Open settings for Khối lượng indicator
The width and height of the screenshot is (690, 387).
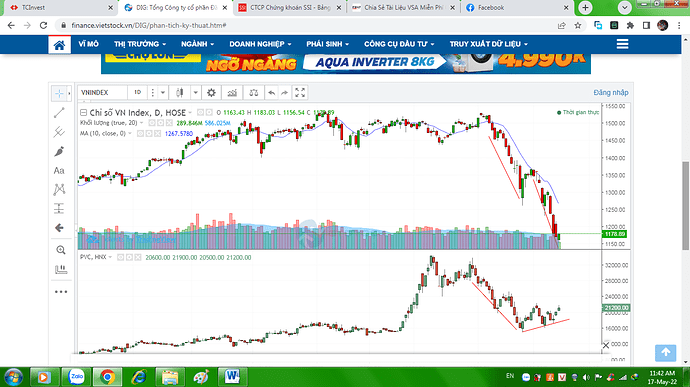coord(161,123)
